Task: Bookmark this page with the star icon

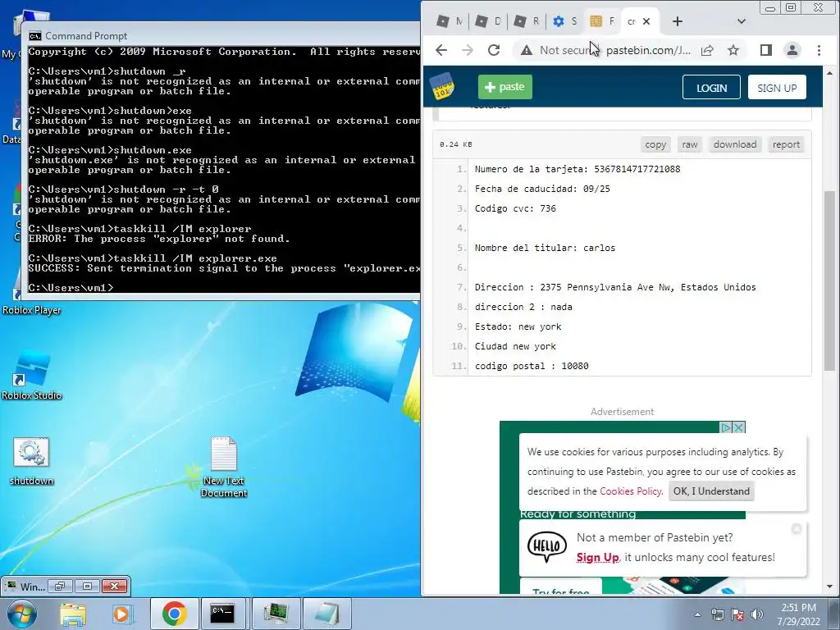Action: point(733,50)
